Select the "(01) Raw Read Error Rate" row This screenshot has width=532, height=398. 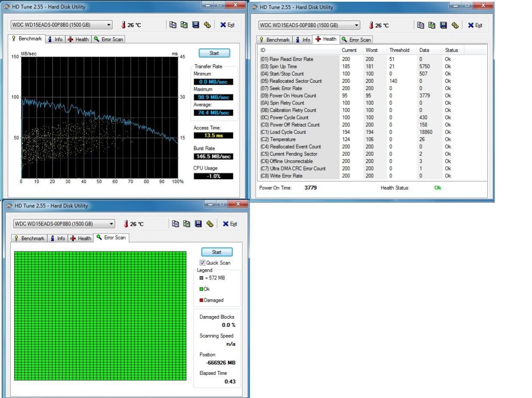coord(372,59)
